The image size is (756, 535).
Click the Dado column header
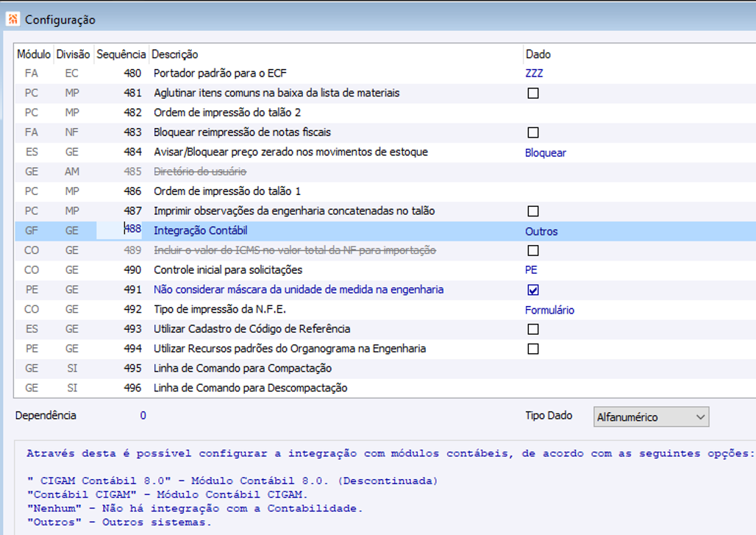point(538,54)
